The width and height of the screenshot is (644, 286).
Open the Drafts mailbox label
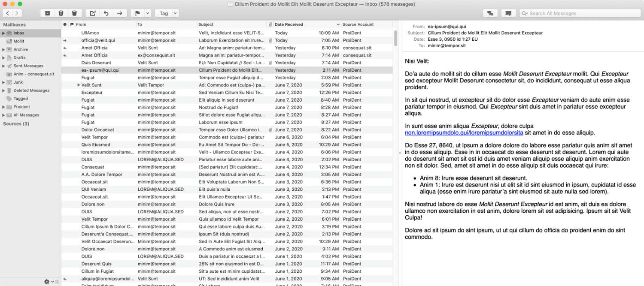pyautogui.click(x=19, y=57)
